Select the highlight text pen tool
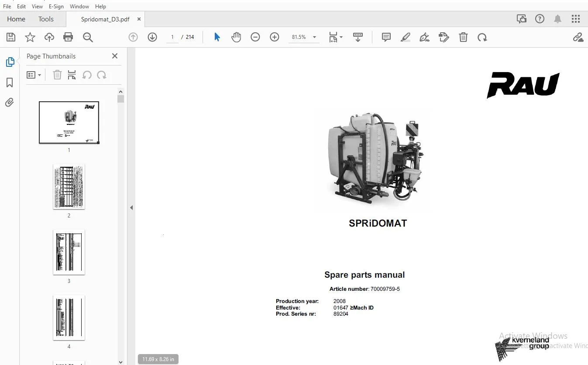 click(x=406, y=37)
